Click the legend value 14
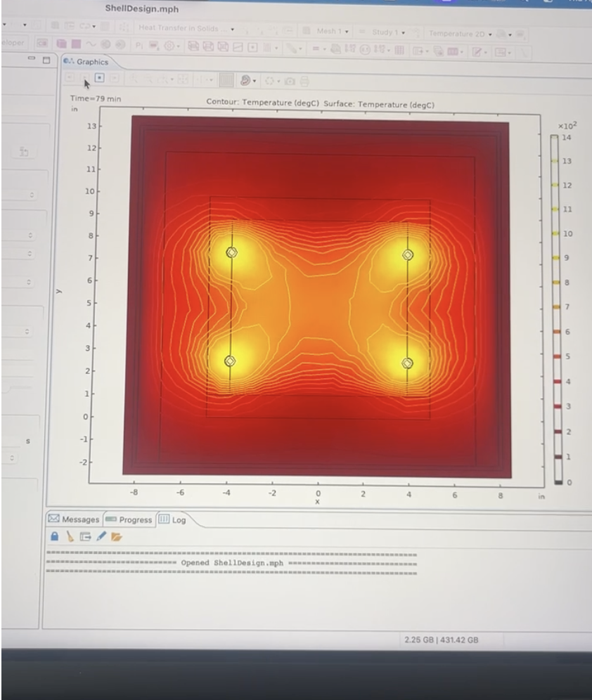The height and width of the screenshot is (700, 592). 567,138
